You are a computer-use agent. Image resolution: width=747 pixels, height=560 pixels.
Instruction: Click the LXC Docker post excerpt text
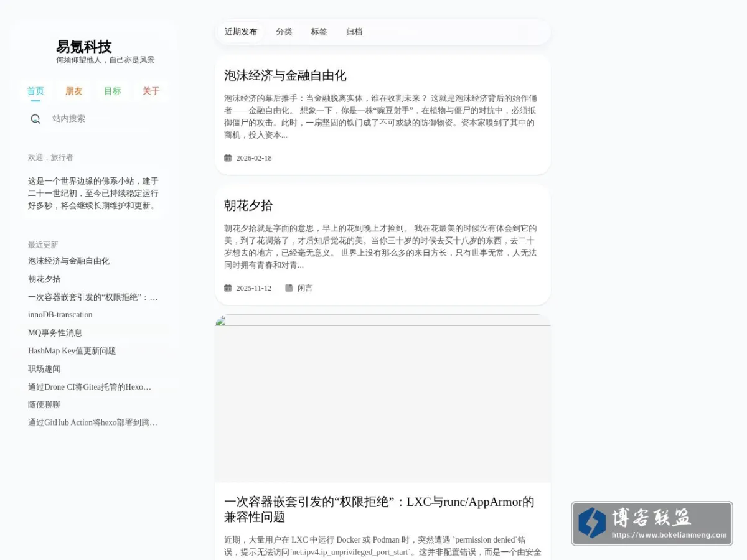click(383, 546)
